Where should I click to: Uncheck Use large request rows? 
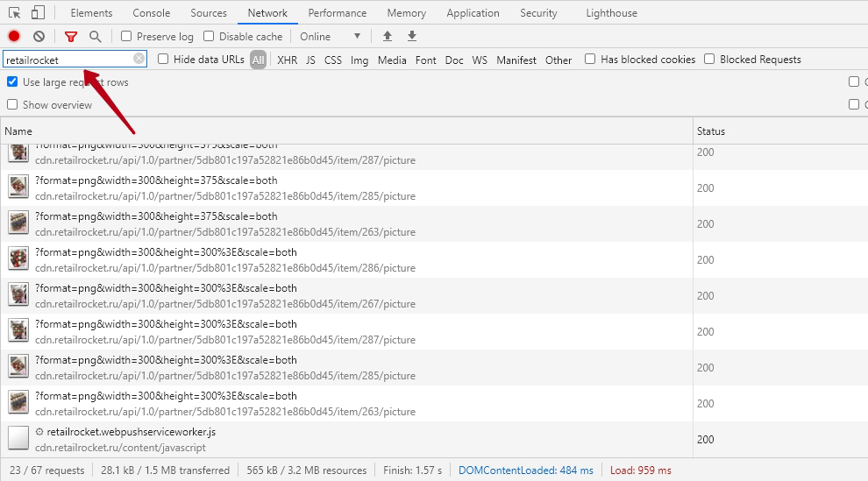pyautogui.click(x=12, y=81)
